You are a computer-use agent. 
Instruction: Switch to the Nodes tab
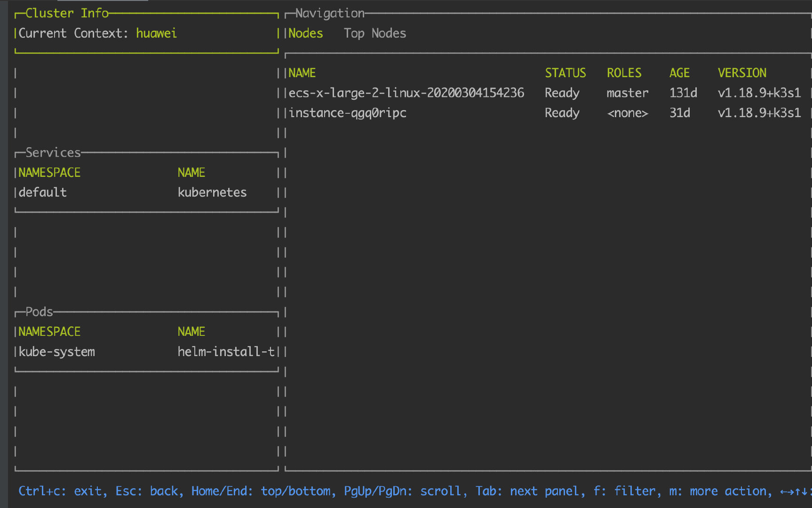pyautogui.click(x=306, y=33)
